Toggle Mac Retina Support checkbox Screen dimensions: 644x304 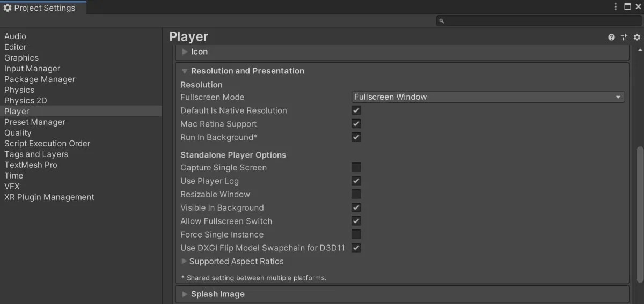point(356,124)
